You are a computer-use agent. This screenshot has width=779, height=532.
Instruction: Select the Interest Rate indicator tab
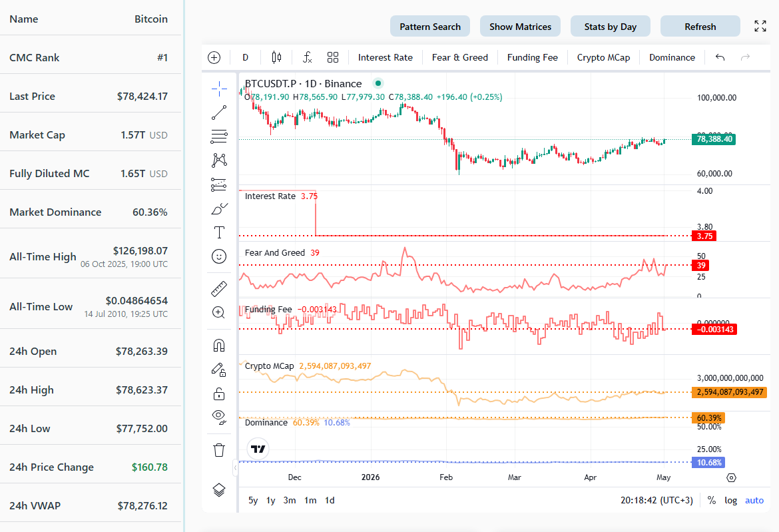386,58
